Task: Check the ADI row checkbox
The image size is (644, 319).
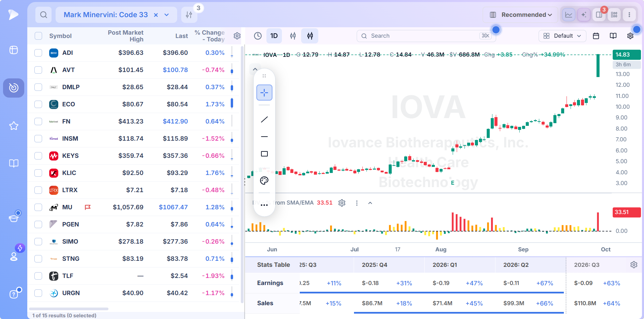Action: 38,53
